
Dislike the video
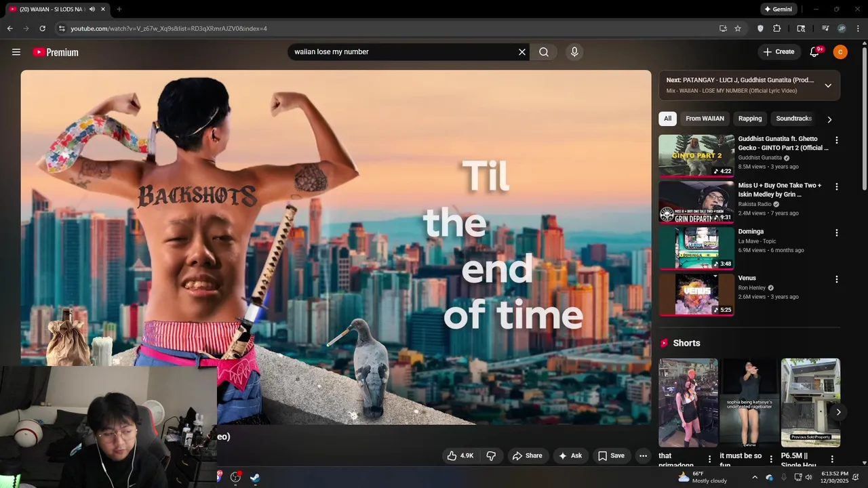point(492,456)
